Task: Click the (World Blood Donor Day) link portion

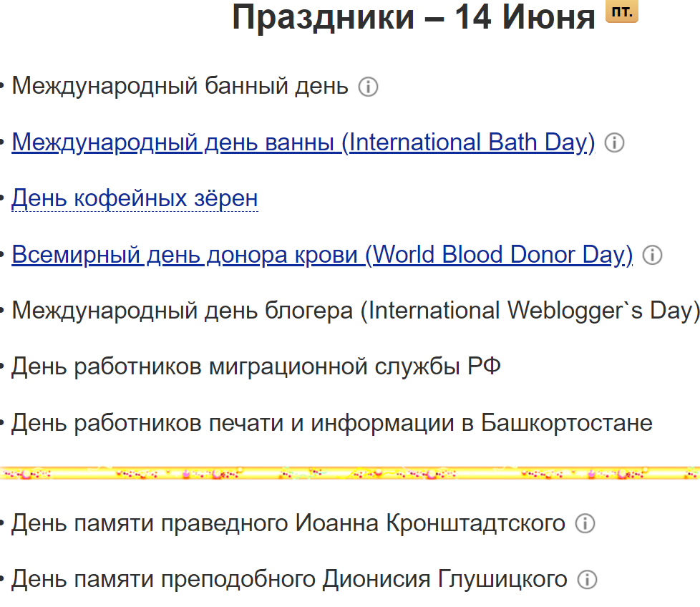Action: pos(501,254)
